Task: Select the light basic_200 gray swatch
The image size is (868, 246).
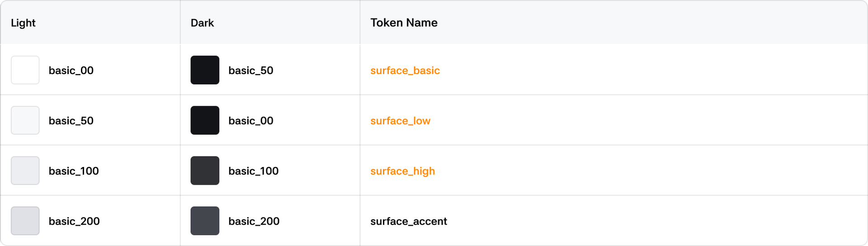Action: tap(25, 221)
